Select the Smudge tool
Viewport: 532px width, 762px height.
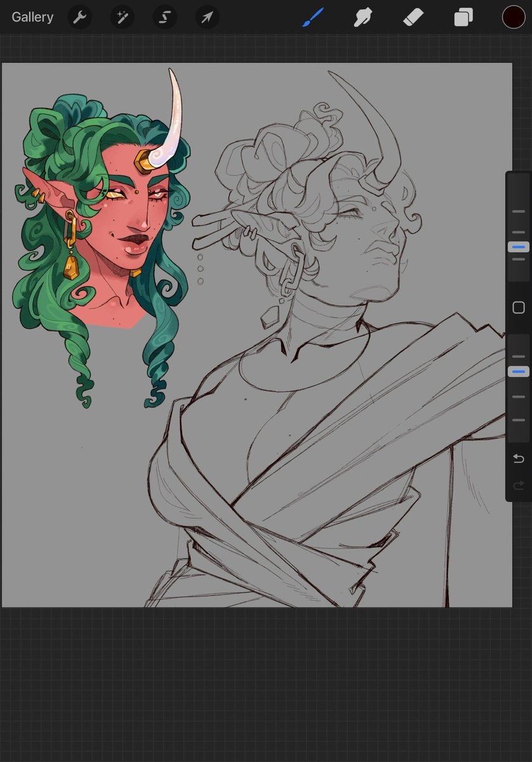[x=362, y=17]
